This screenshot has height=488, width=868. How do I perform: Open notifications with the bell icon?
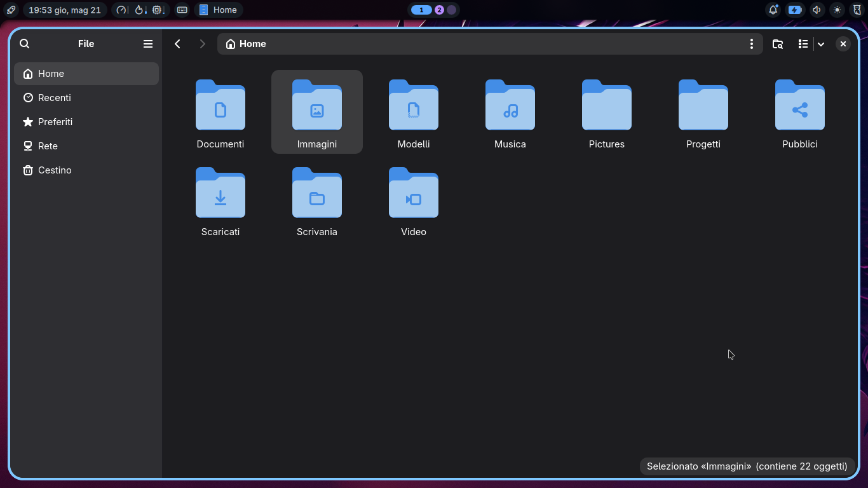pyautogui.click(x=773, y=10)
